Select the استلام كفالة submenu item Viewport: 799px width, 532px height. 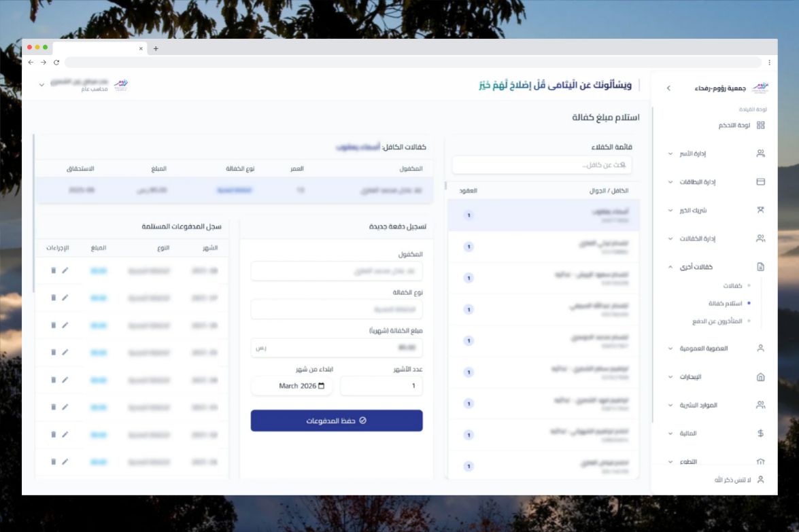click(x=725, y=304)
